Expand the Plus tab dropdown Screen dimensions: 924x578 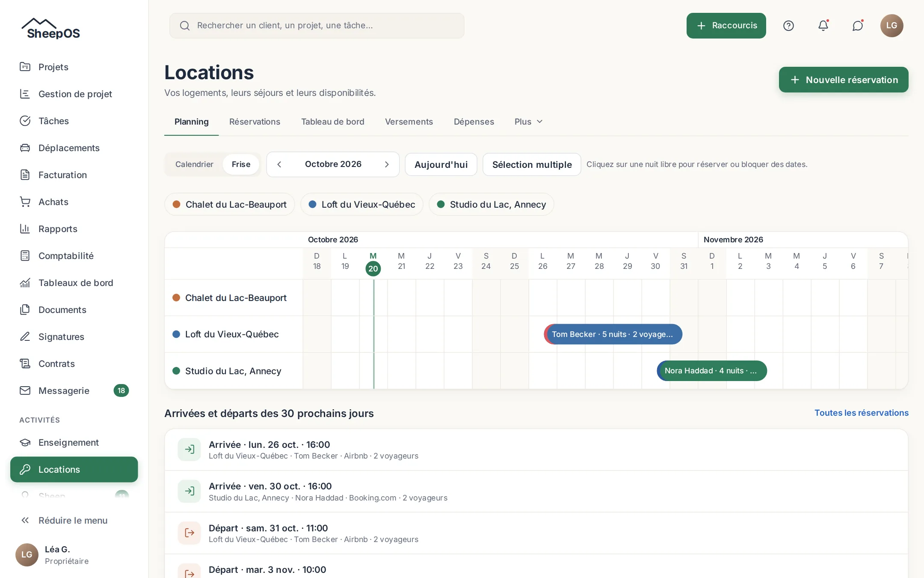point(529,122)
